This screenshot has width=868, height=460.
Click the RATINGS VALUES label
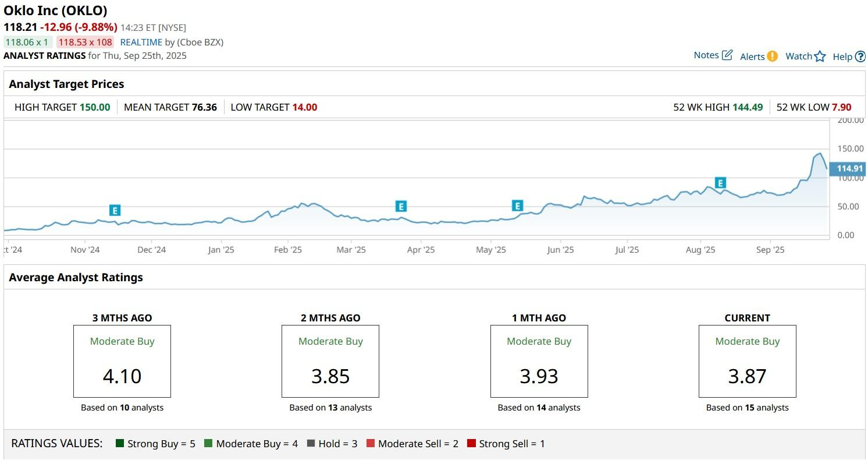[57, 443]
